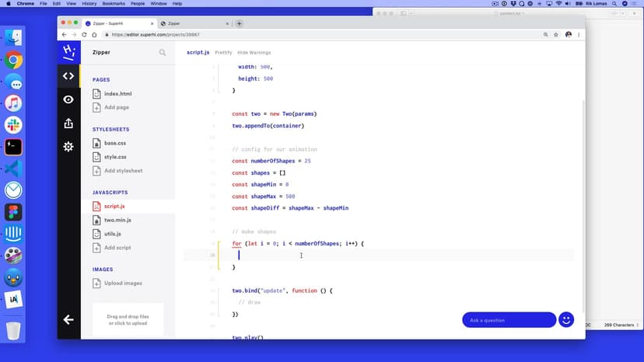Click the smiley face help button
Image resolution: width=644 pixels, height=362 pixels.
pos(566,319)
